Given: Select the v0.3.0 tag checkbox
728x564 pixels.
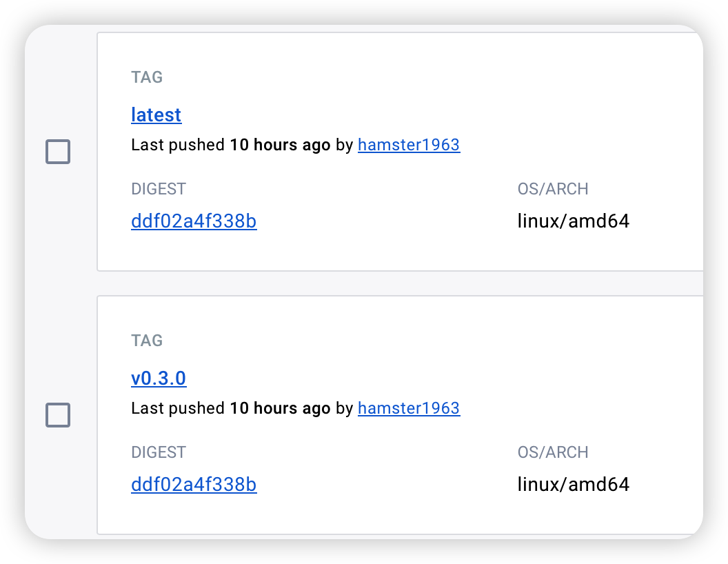Looking at the screenshot, I should pyautogui.click(x=58, y=415).
